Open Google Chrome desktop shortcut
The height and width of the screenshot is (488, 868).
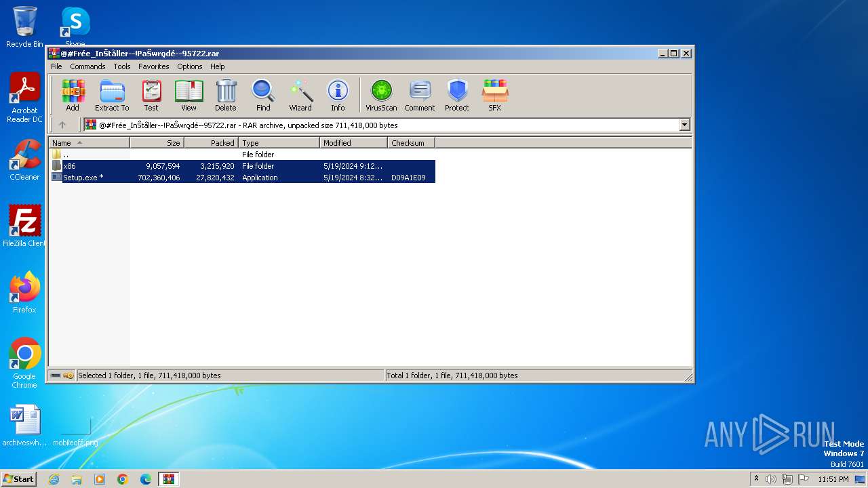(24, 363)
